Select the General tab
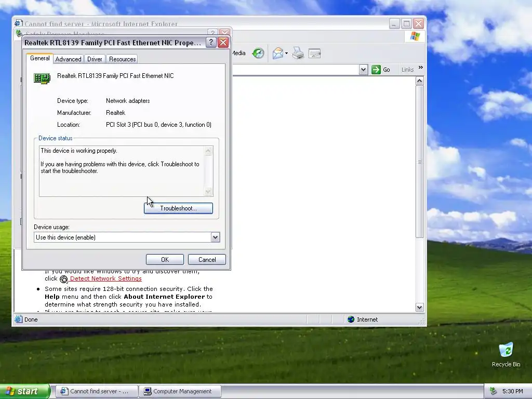Screen dimensions: 532x399 coord(39,58)
